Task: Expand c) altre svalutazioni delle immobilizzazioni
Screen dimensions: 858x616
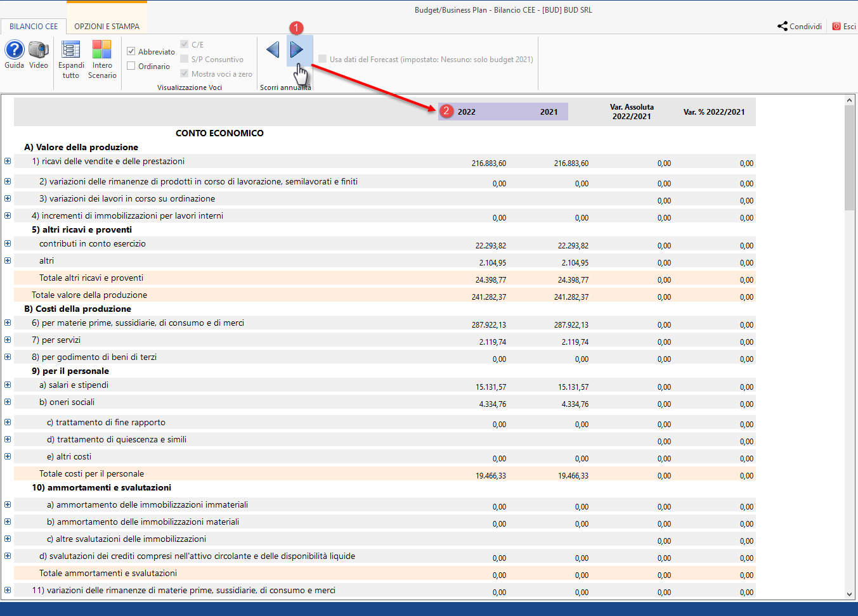Action: (x=8, y=539)
